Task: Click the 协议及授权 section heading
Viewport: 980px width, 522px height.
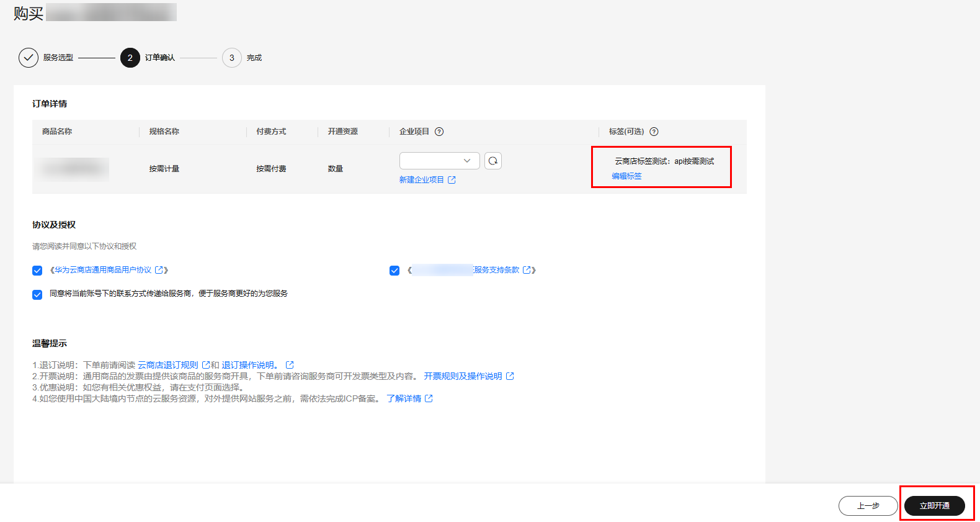Action: (x=54, y=225)
